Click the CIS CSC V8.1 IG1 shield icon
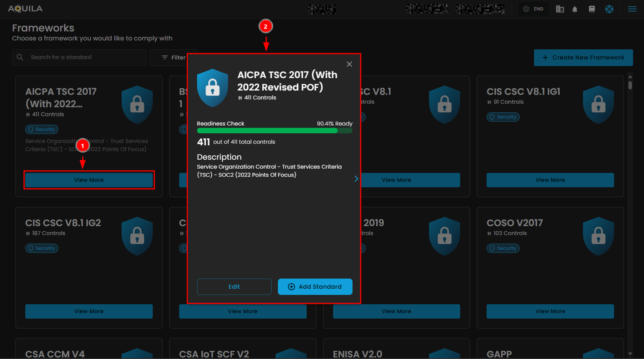The width and height of the screenshot is (644, 359). point(598,105)
